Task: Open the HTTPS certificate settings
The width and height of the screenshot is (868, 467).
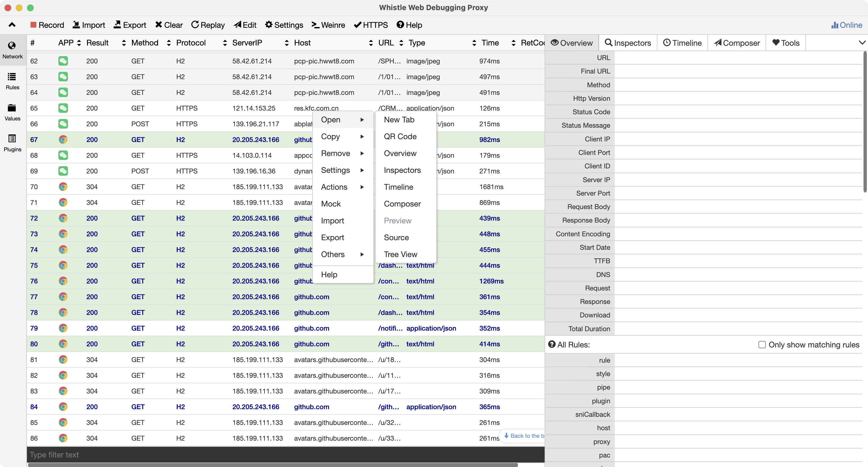Action: click(371, 25)
